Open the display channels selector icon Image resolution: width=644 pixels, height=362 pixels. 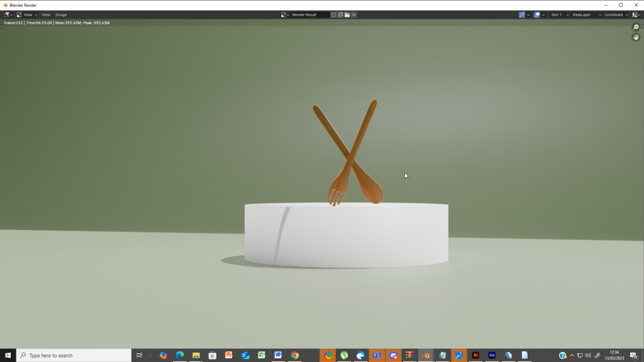636,14
